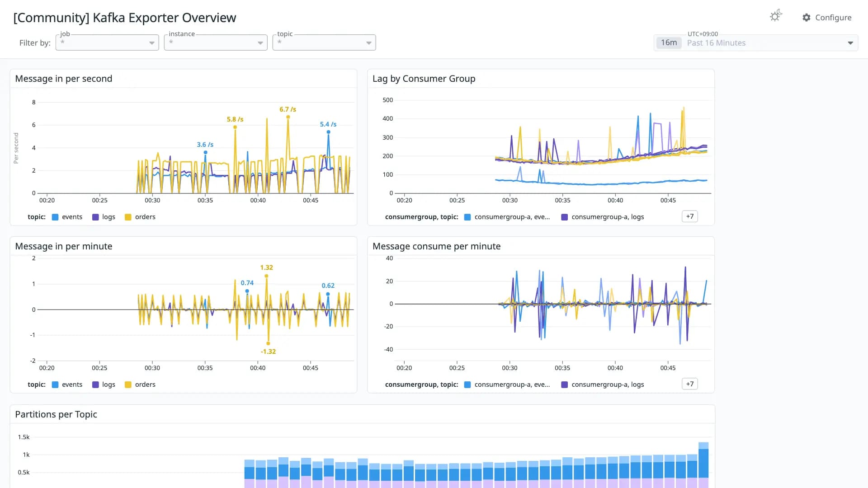Click the 16m time badge
This screenshot has width=868, height=488.
669,43
